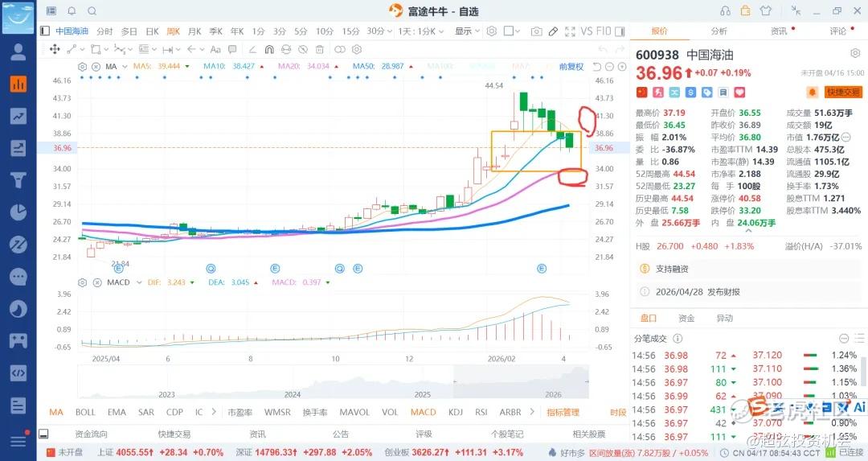The image size is (868, 461).
Task: Open the quotes bar-chart sidebar icon
Action: (x=18, y=84)
